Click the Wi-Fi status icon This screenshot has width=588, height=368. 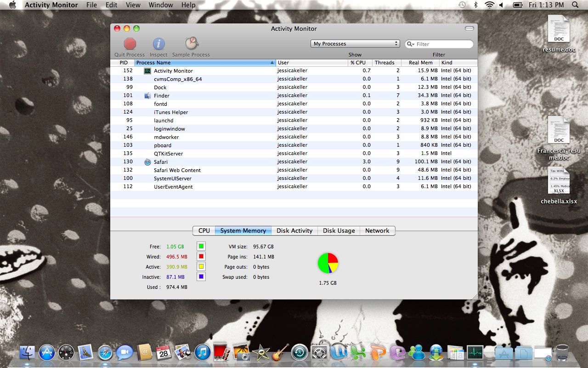tap(489, 5)
